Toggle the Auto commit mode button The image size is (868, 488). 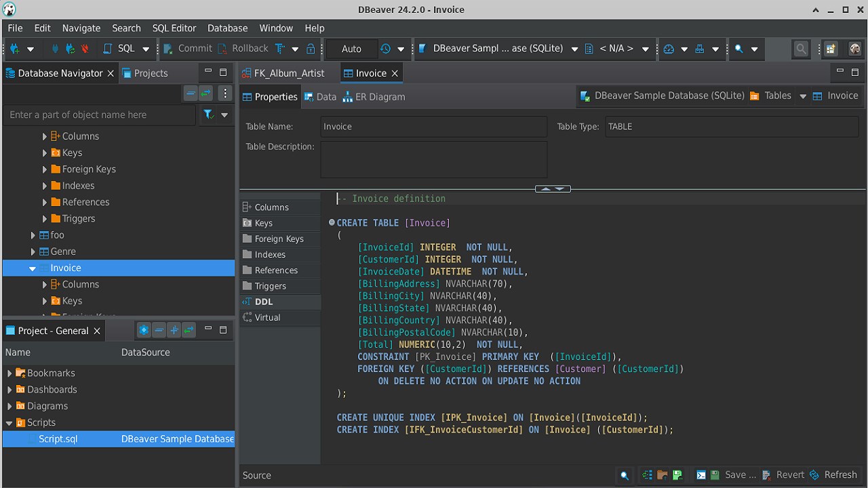pos(351,49)
